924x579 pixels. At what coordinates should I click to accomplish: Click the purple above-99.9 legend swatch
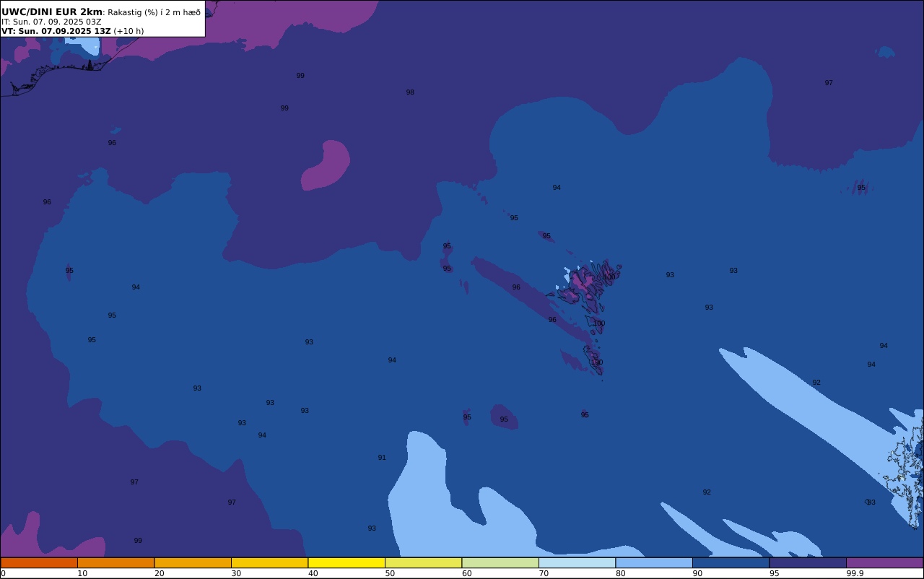click(x=884, y=562)
